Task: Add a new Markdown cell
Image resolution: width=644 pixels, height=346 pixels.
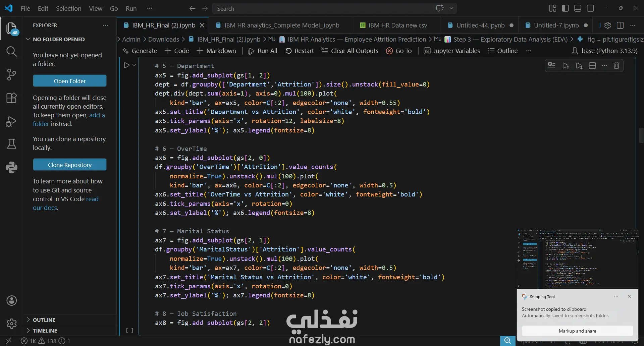Action: [216, 51]
